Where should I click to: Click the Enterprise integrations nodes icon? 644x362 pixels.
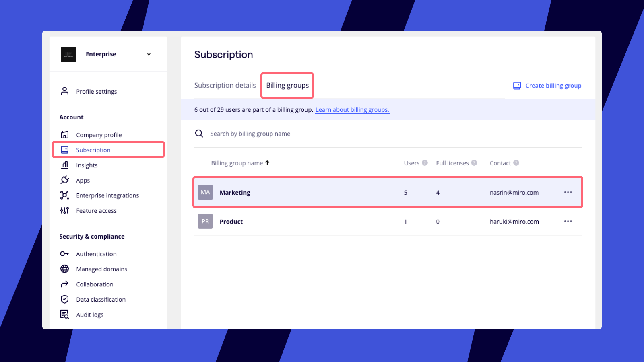pyautogui.click(x=64, y=195)
